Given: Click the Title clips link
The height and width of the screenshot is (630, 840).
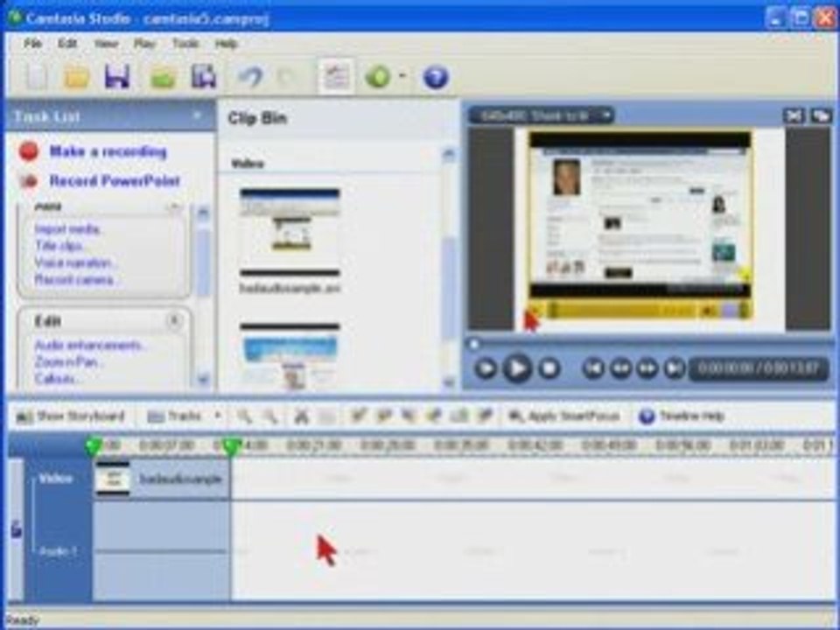Looking at the screenshot, I should click(x=59, y=246).
